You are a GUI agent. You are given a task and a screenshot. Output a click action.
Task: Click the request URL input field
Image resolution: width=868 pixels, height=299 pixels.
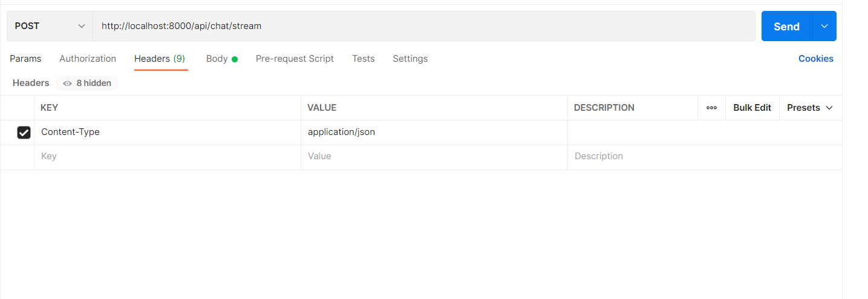point(423,26)
